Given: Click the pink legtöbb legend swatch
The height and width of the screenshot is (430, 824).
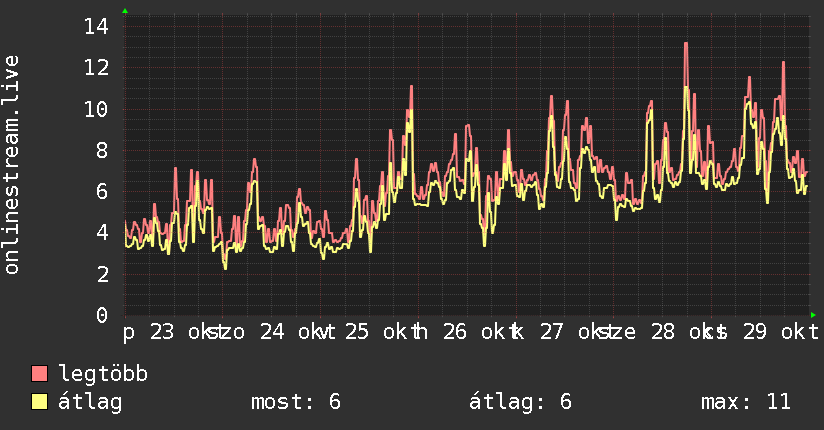Looking at the screenshot, I should [x=39, y=373].
